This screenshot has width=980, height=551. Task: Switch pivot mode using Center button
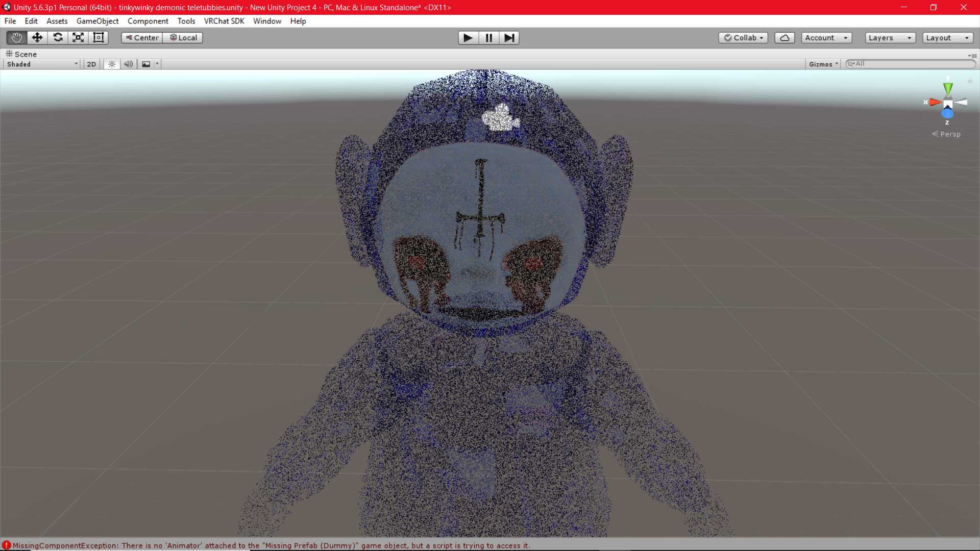[142, 38]
